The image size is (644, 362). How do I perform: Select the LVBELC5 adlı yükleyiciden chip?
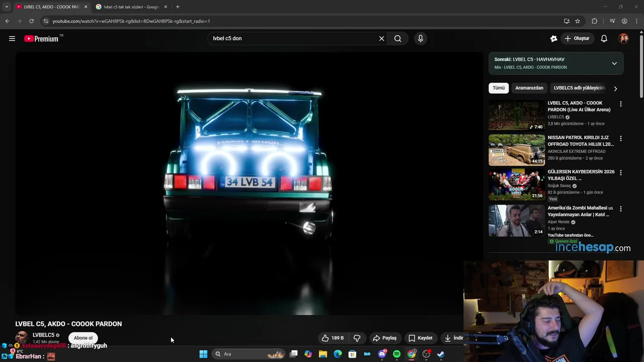579,88
